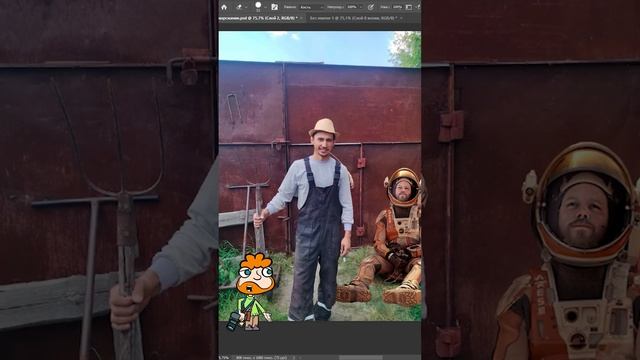Expand the brush preset picker arrow
The height and width of the screenshot is (360, 640).
266,7
